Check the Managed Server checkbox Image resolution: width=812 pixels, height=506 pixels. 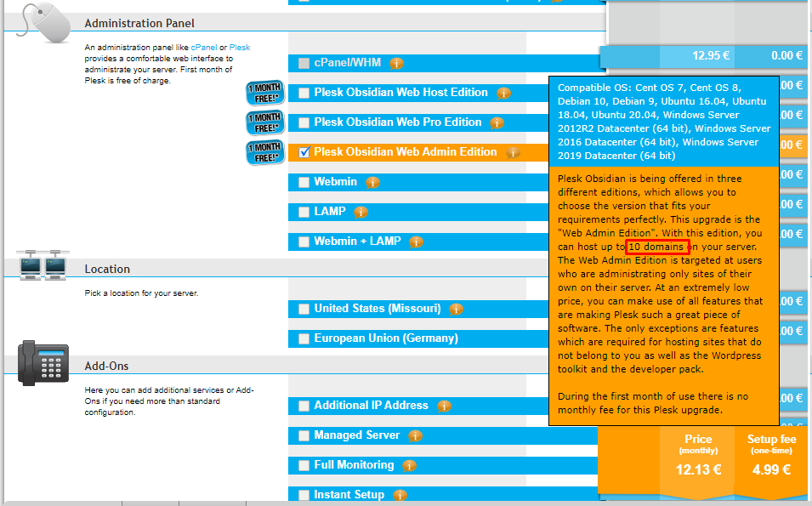pos(304,436)
